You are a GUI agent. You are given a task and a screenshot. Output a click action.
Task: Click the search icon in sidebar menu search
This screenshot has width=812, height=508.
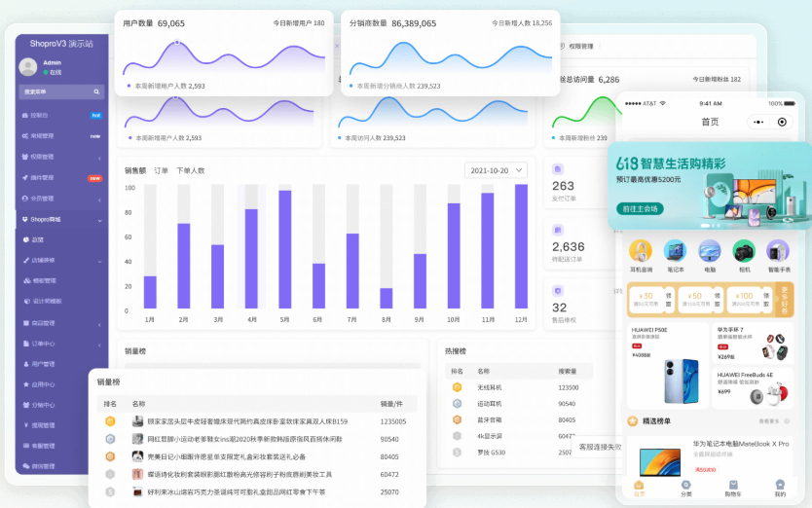[x=97, y=92]
